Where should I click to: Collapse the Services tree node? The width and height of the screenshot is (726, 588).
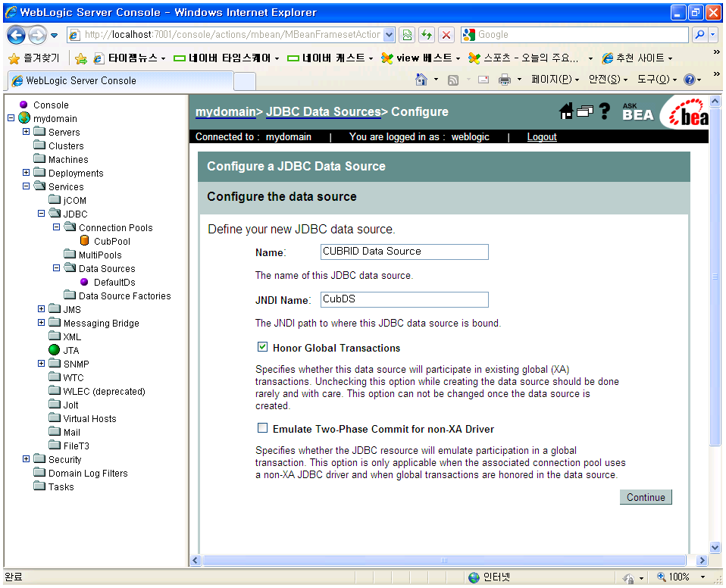(x=26, y=186)
